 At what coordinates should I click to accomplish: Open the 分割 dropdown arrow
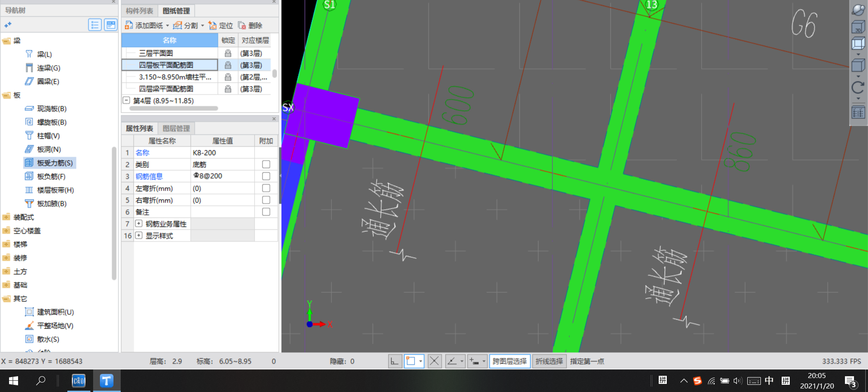203,26
